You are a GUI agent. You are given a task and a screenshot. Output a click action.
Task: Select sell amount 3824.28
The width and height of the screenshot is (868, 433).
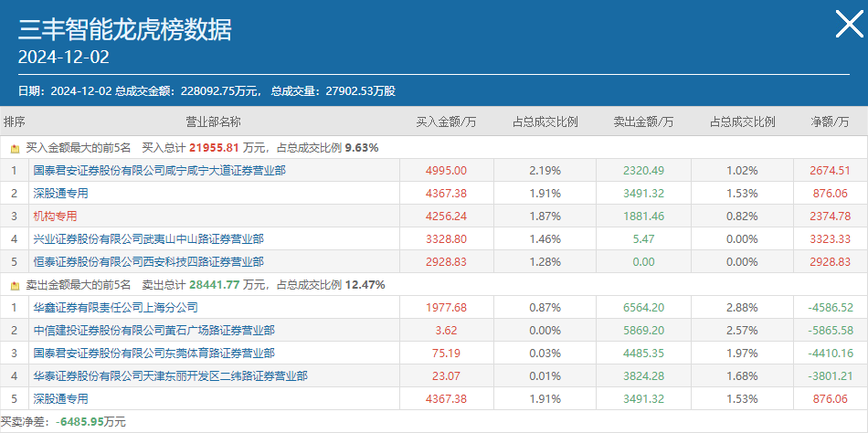coord(643,376)
